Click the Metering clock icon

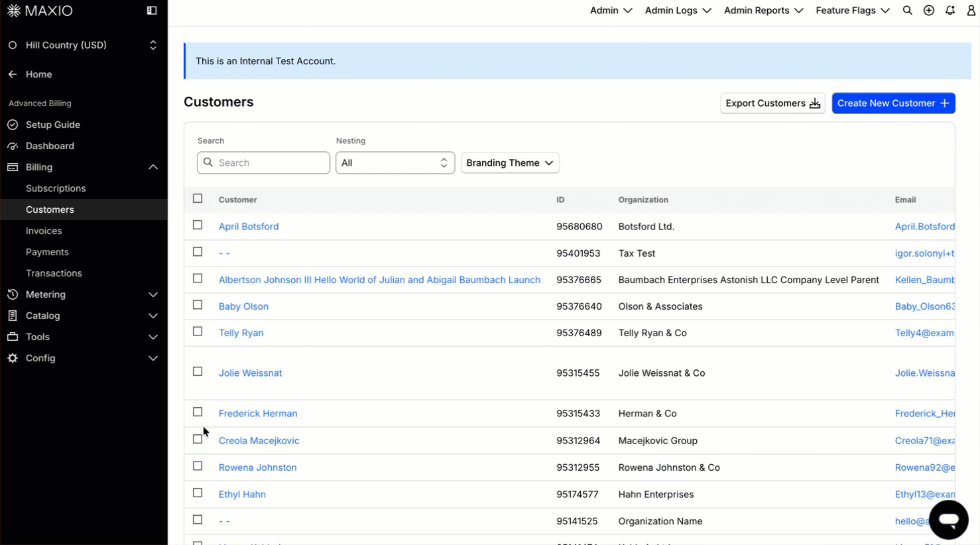click(x=13, y=294)
